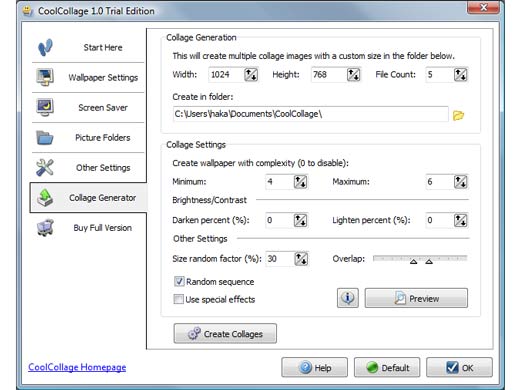Click in the File Count field

click(x=440, y=74)
